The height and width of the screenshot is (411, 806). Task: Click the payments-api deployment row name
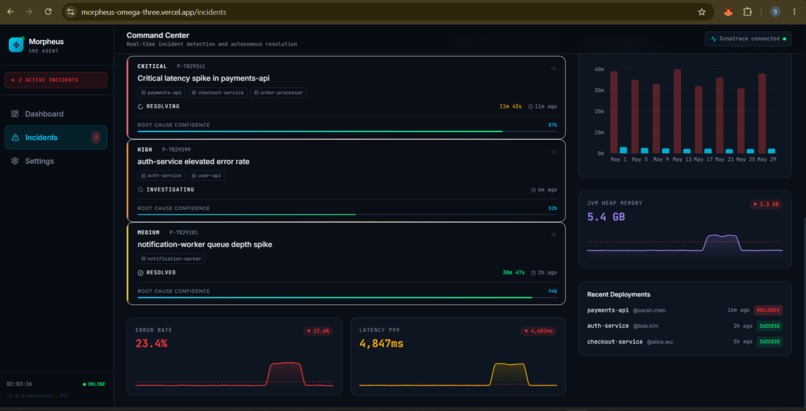608,310
